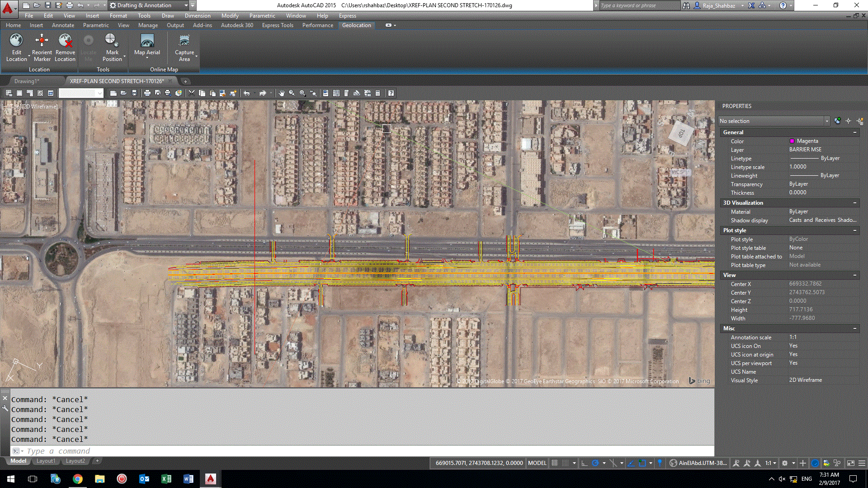Click the Capture Area tool
868x488 pixels.
click(x=184, y=47)
